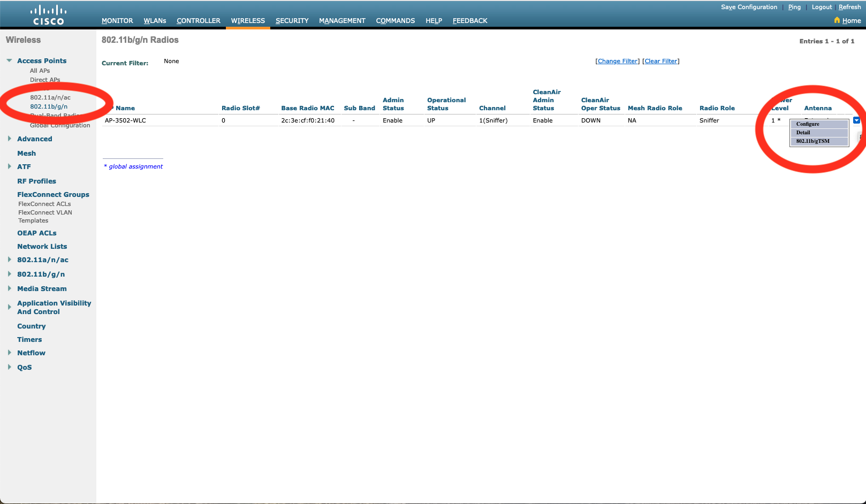Screen dimensions: 866x504
Task: Click the Clear Filter link
Action: [661, 61]
